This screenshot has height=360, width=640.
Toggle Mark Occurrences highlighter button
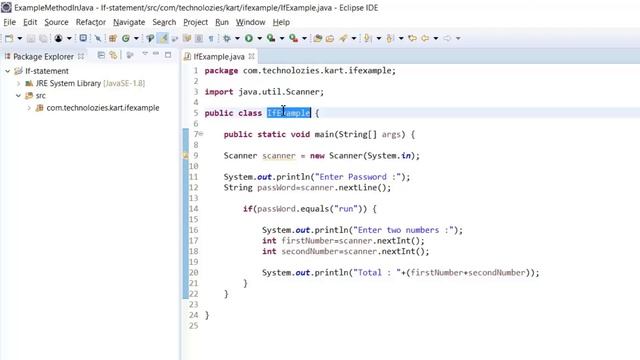pyautogui.click(x=163, y=38)
